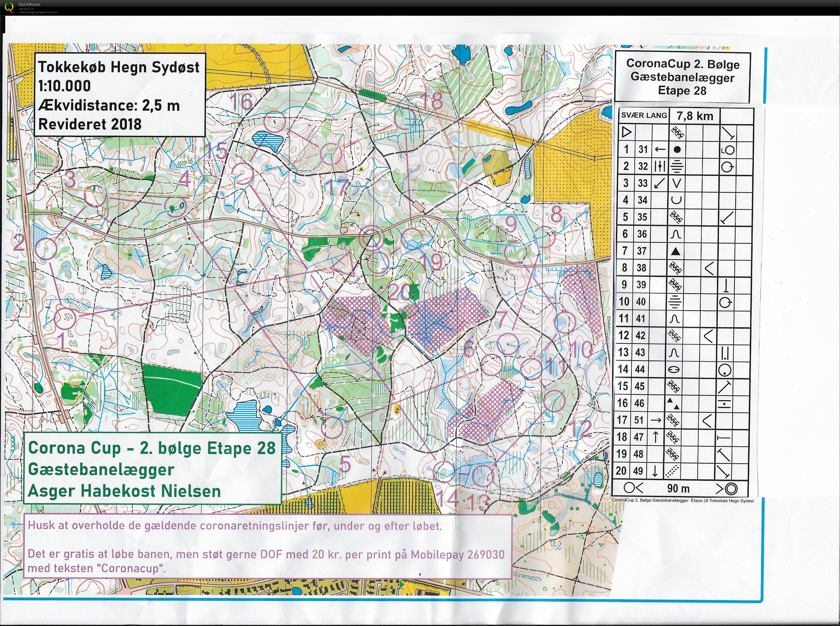The width and height of the screenshot is (840, 626).
Task: Click the two-triangles symbol in row 46
Action: tap(673, 404)
